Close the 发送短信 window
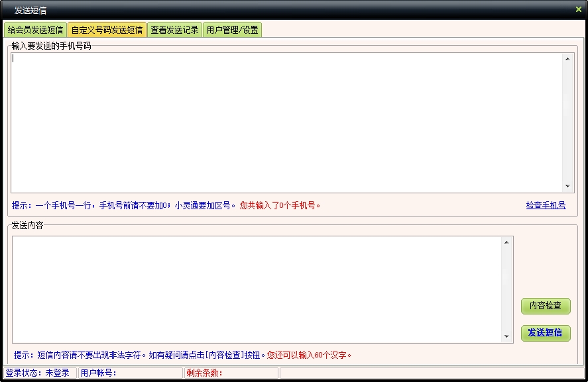The image size is (588, 382). [x=578, y=10]
